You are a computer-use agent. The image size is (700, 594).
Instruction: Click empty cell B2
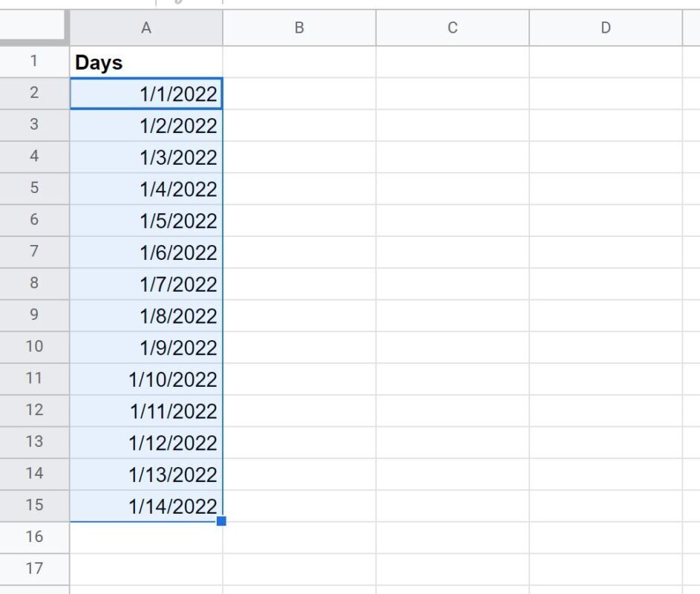pyautogui.click(x=299, y=94)
